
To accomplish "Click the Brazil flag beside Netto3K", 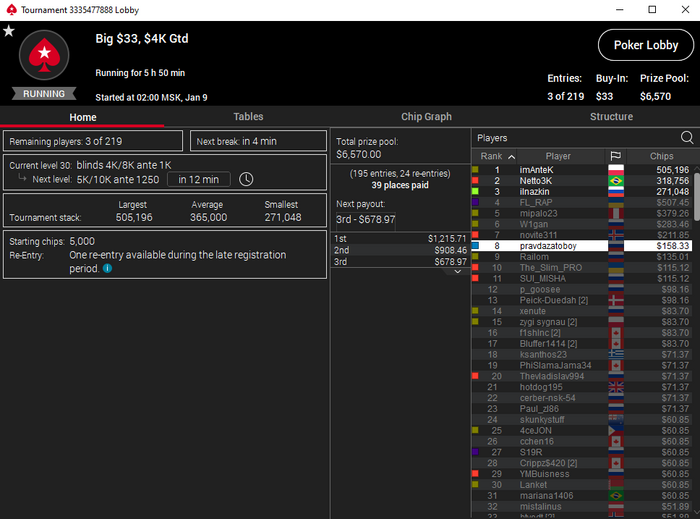I will tap(616, 181).
